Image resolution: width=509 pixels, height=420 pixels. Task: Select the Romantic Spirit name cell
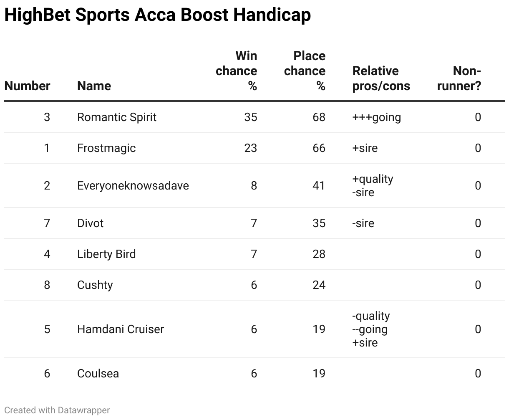coord(116,117)
